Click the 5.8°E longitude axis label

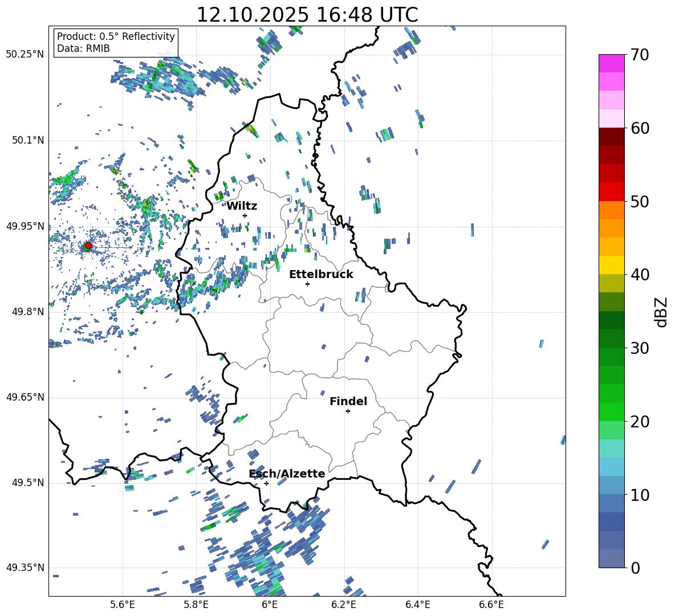[196, 605]
